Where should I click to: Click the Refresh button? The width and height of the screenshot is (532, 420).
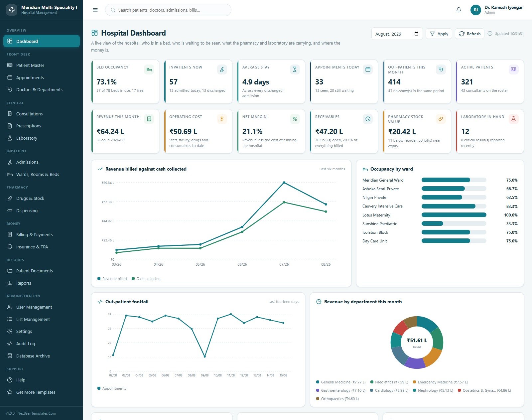click(469, 34)
